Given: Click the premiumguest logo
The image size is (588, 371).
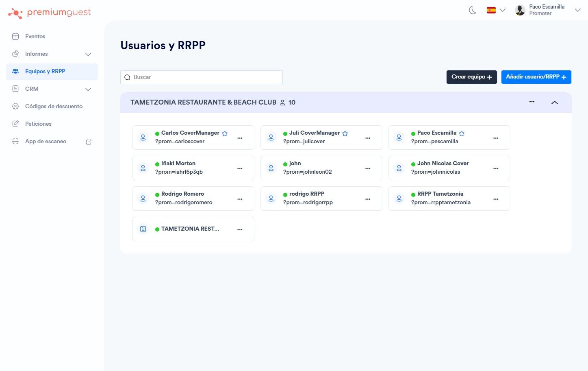Looking at the screenshot, I should pyautogui.click(x=50, y=13).
